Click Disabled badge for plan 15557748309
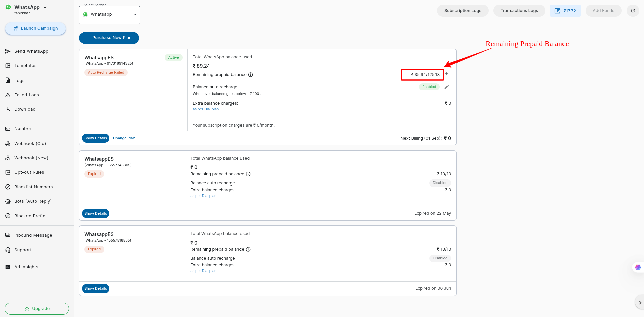644x317 pixels. (x=440, y=183)
